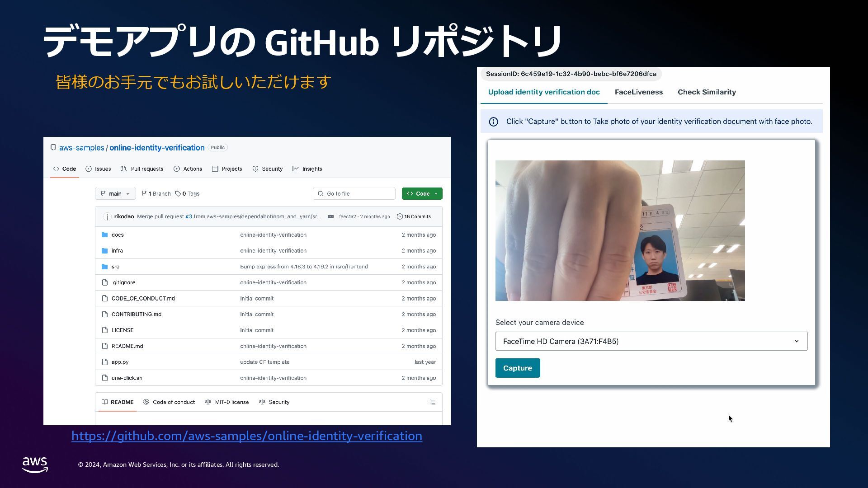Click the clock icon beside 16 Commits
The image size is (868, 488).
[x=400, y=217]
